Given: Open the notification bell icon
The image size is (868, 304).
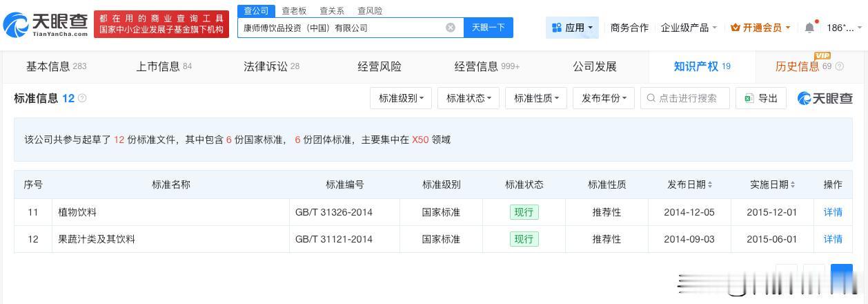Looking at the screenshot, I should [x=809, y=28].
